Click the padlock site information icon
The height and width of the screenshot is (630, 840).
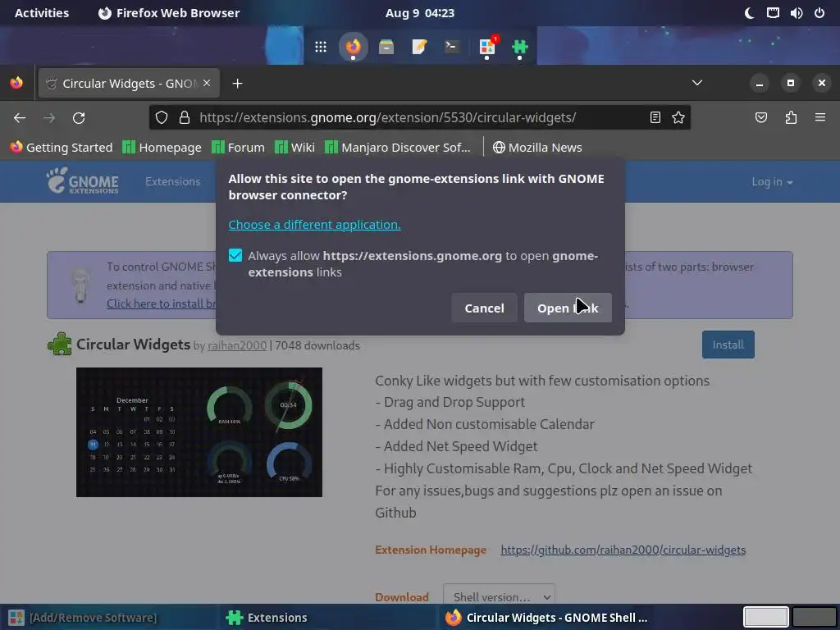pos(185,117)
